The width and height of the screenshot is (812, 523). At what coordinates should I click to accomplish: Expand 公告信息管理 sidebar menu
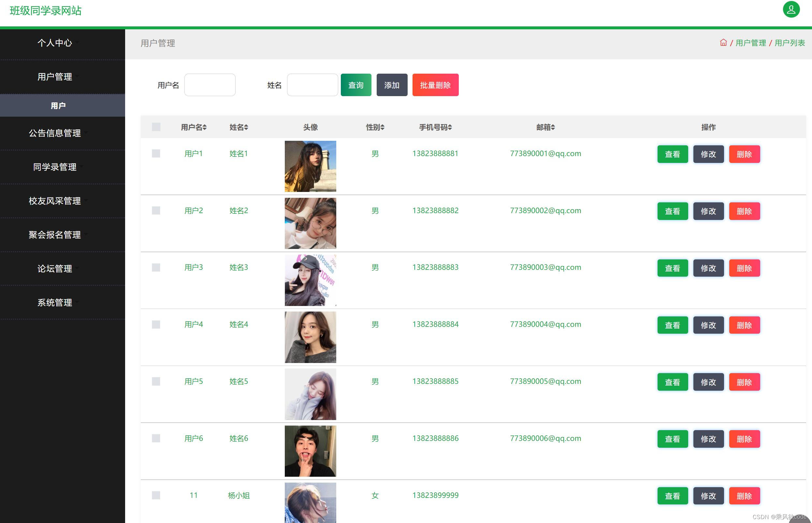click(x=55, y=133)
